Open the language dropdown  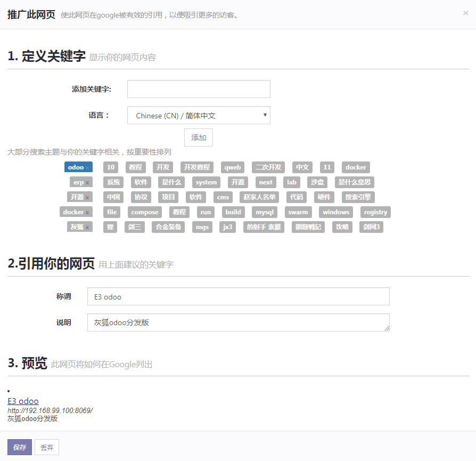click(x=199, y=115)
